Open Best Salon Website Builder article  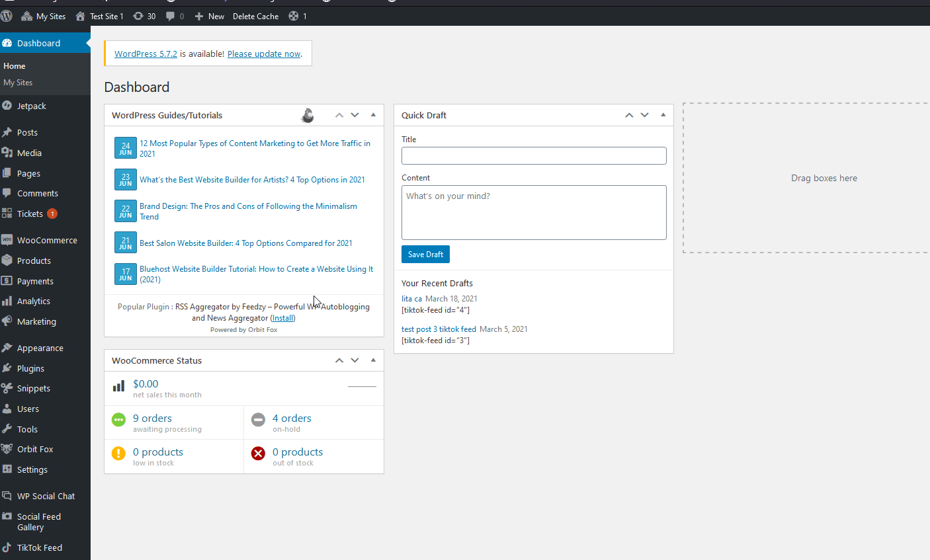coord(246,243)
